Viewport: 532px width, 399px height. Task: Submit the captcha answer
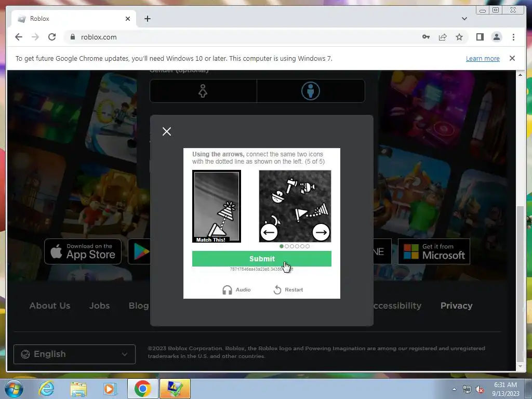click(x=262, y=259)
